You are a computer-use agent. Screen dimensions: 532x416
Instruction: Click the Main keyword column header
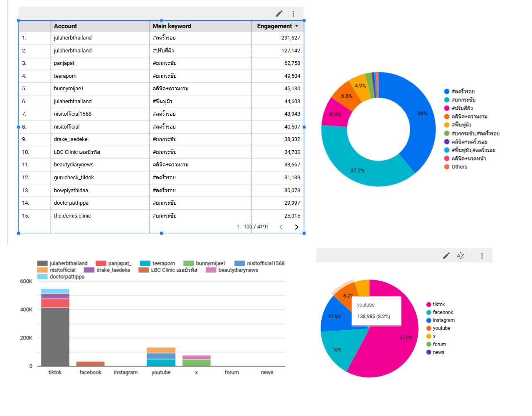coord(172,26)
